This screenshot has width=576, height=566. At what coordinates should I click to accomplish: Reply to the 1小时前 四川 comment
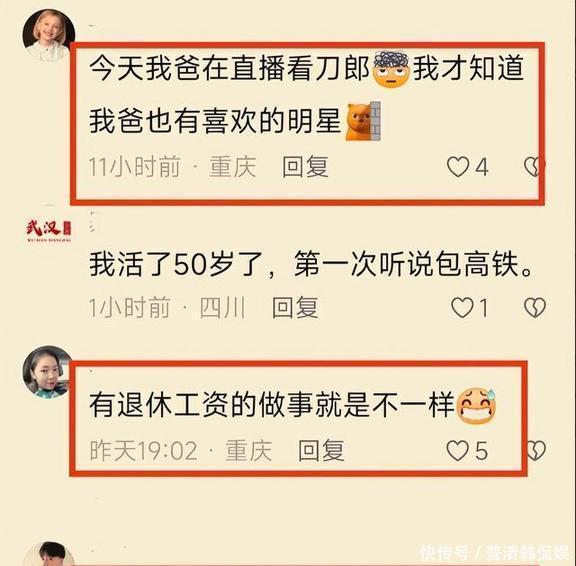[295, 307]
